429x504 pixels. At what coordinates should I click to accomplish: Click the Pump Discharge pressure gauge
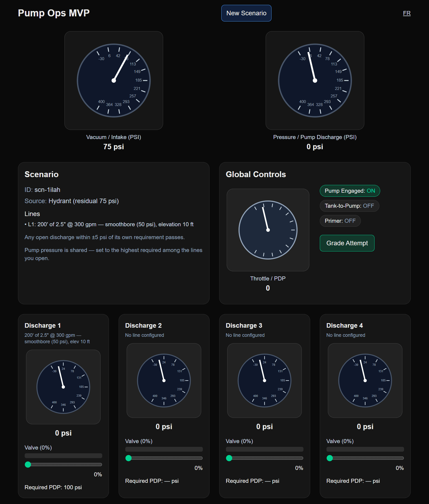315,81
